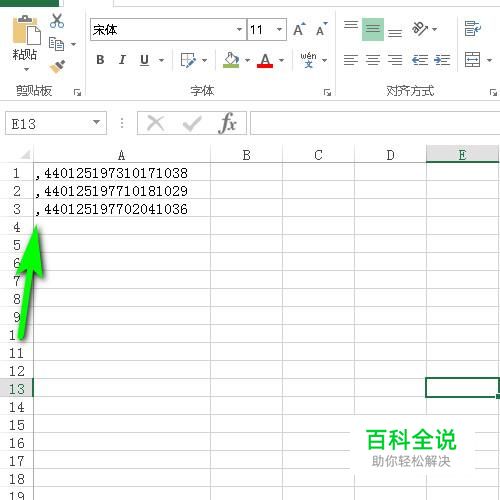Screen dimensions: 500x500
Task: Center text horizontally icon
Action: tap(373, 60)
